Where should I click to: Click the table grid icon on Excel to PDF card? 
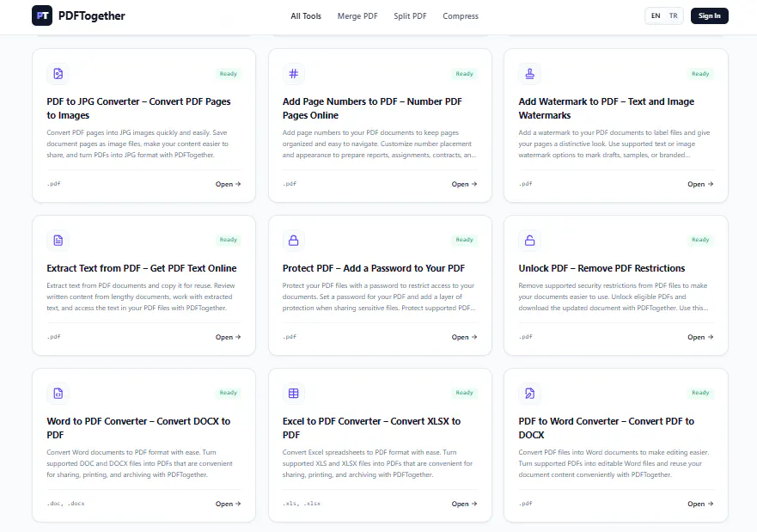click(x=294, y=393)
